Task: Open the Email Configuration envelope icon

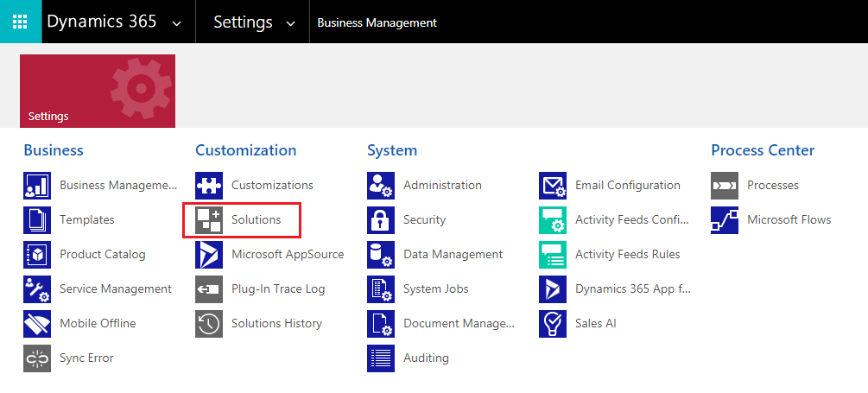Action: click(553, 186)
